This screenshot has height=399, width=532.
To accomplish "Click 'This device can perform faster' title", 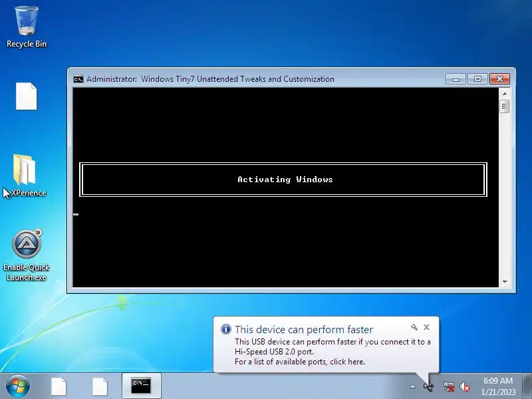I will 304,329.
